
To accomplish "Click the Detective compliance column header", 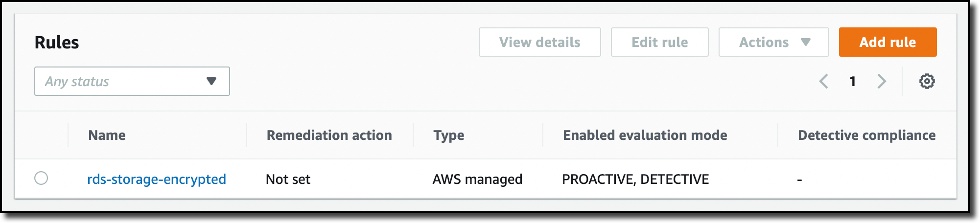I will (866, 135).
